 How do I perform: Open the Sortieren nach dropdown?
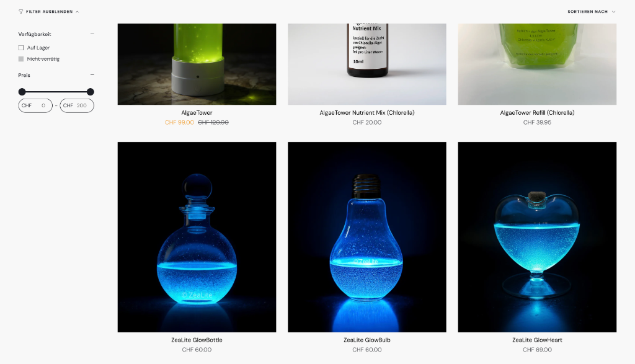(591, 12)
